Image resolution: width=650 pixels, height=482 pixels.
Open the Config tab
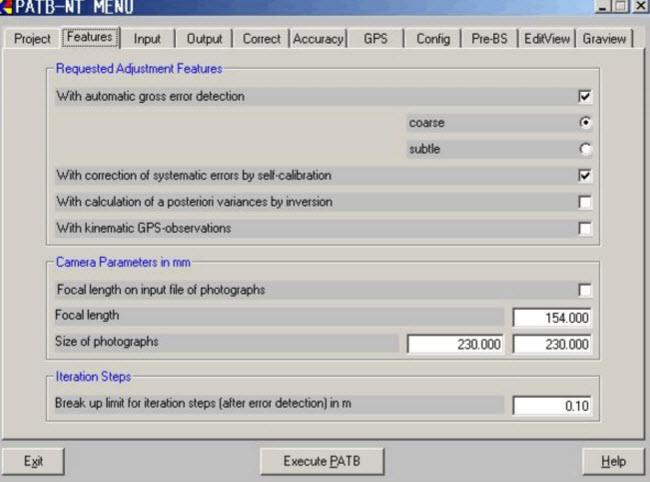pos(433,39)
